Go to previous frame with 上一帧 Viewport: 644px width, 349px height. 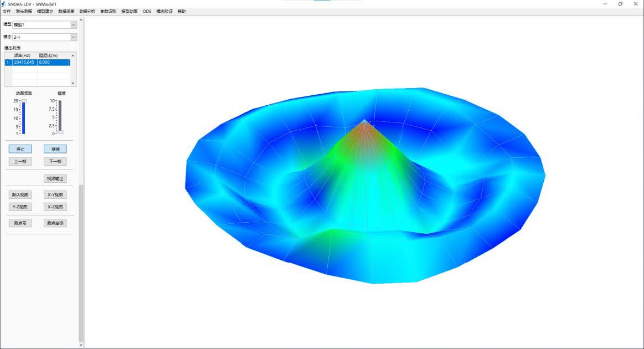pos(20,161)
